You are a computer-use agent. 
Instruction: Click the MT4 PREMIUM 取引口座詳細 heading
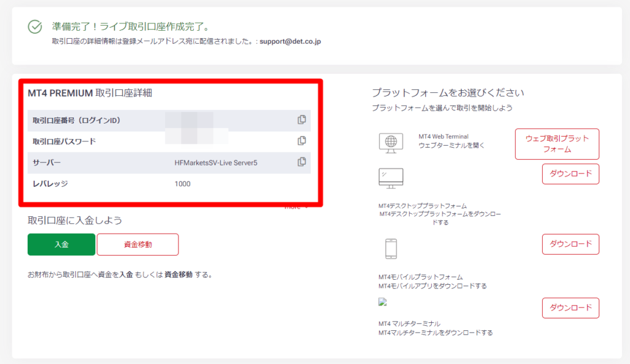pyautogui.click(x=90, y=93)
